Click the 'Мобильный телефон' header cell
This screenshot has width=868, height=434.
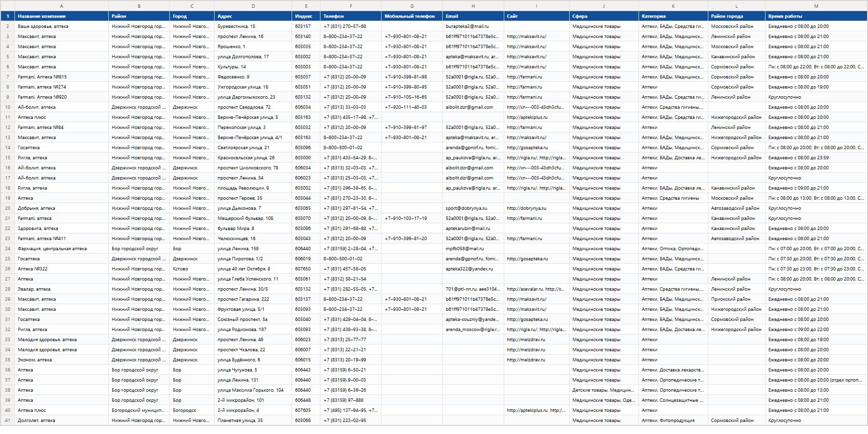412,16
